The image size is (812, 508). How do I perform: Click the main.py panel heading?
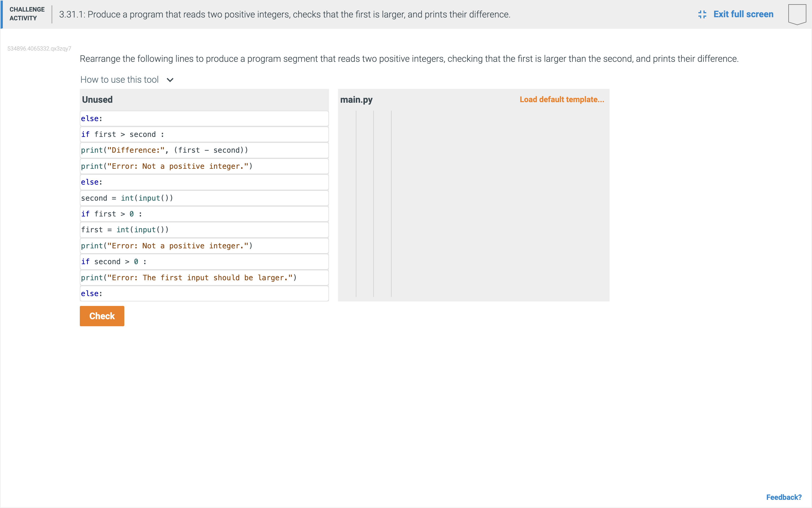tap(356, 100)
